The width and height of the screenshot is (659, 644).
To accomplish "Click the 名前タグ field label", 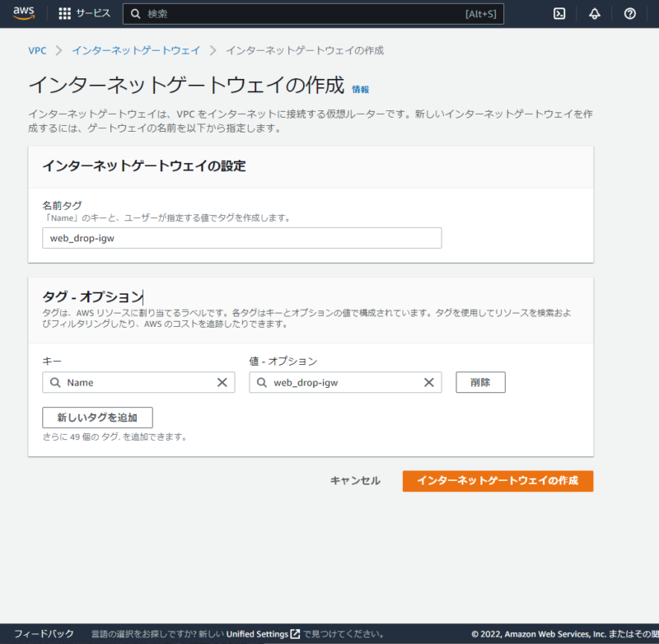I will coord(63,205).
